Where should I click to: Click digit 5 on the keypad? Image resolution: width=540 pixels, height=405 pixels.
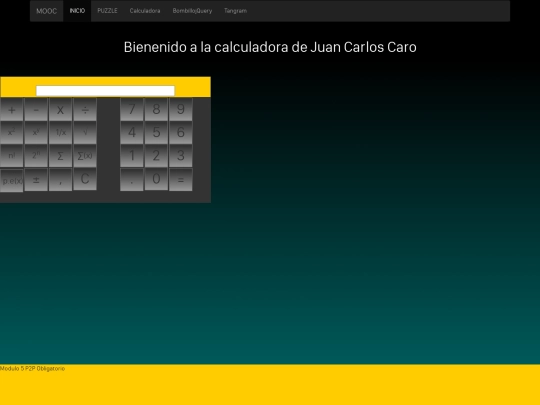[x=156, y=133]
